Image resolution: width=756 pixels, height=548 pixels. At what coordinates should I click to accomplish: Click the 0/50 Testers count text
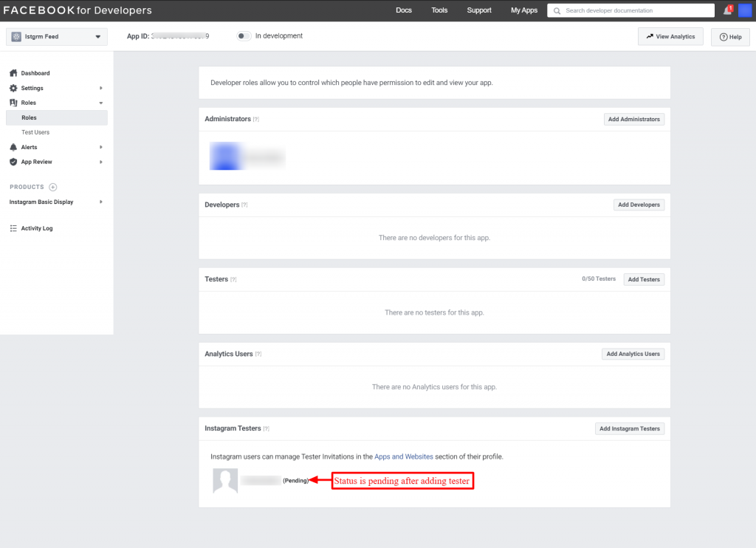pyautogui.click(x=599, y=279)
